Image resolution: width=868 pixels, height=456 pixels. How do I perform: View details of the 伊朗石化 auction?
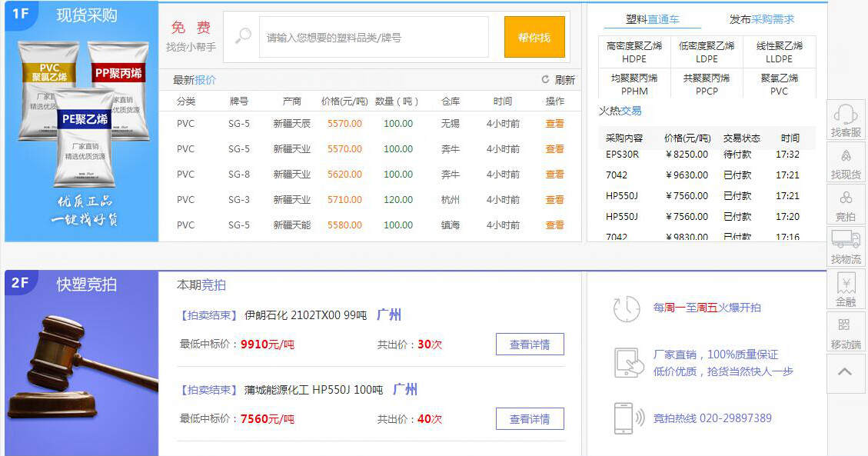(530, 344)
